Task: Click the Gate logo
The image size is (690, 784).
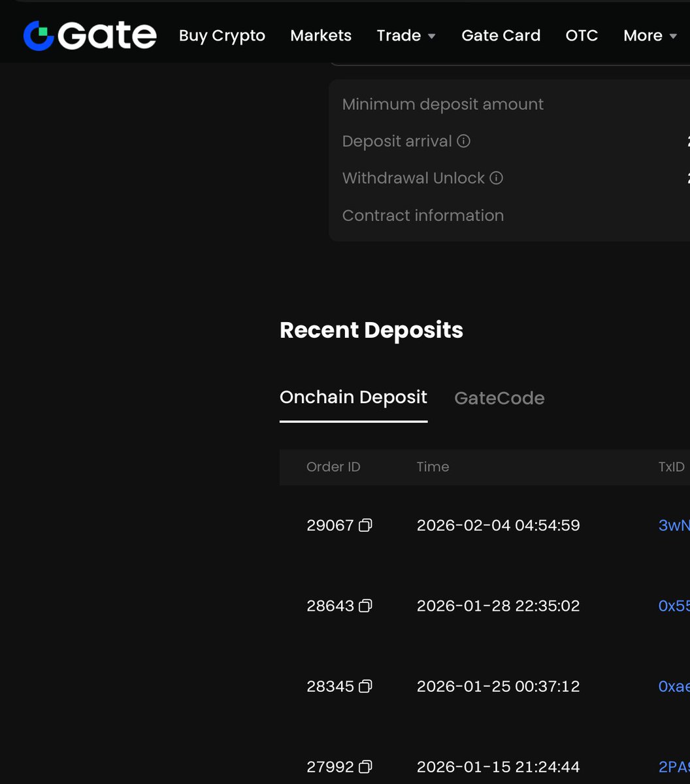Action: pyautogui.click(x=90, y=35)
